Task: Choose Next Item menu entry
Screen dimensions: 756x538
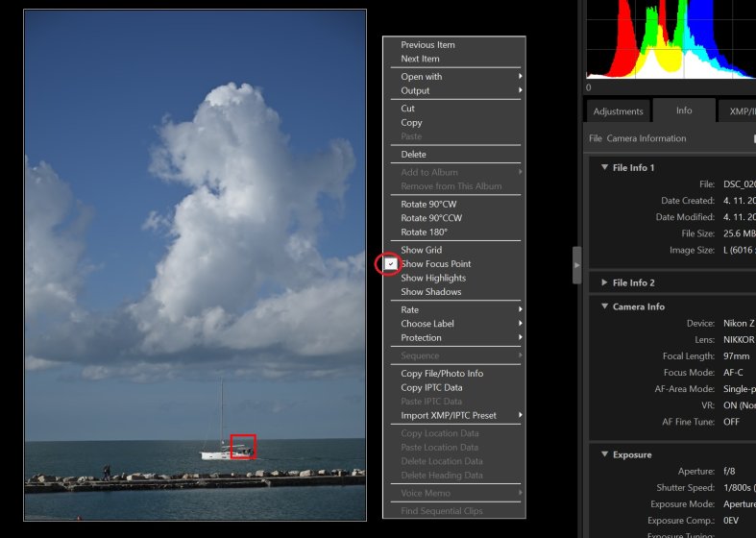Action: point(454,59)
